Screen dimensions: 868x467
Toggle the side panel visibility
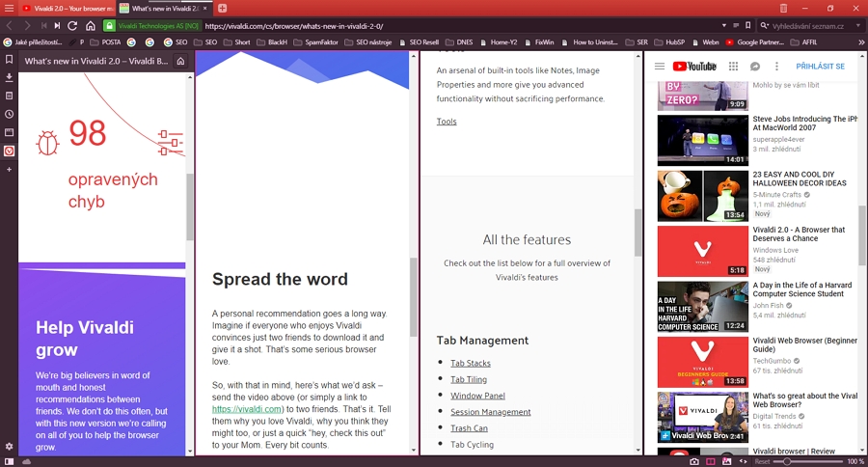[x=9, y=461]
